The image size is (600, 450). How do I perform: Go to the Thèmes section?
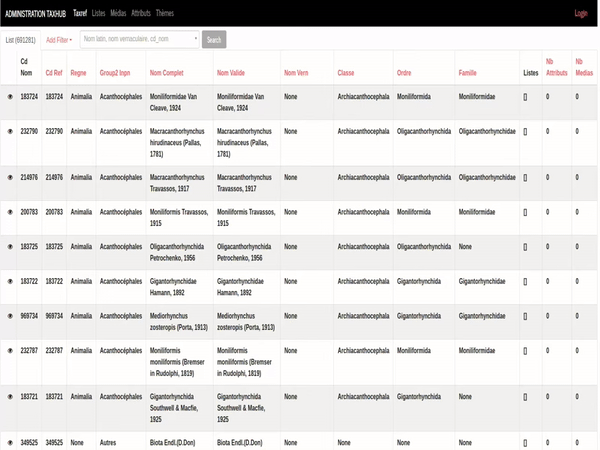point(165,13)
